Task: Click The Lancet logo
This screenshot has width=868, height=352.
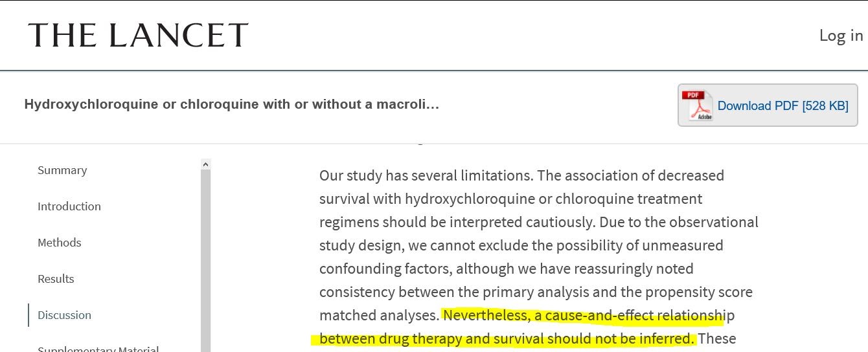Action: coord(138,35)
